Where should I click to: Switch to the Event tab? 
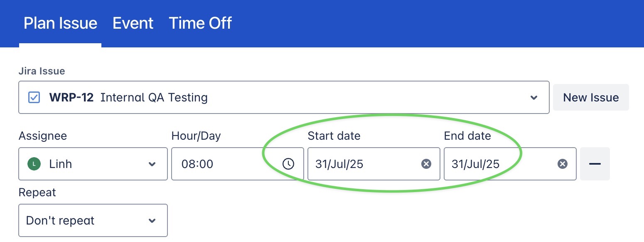[133, 23]
